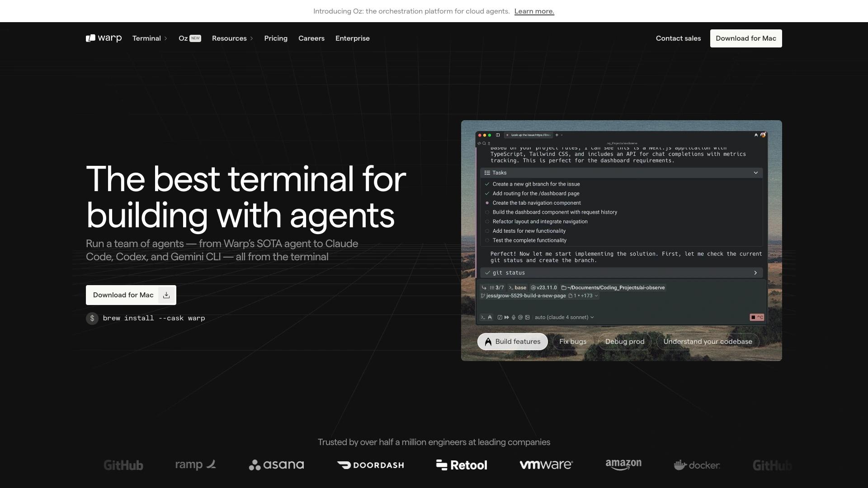Image resolution: width=868 pixels, height=488 pixels.
Task: Click the Warp logo in navbar
Action: coord(104,38)
